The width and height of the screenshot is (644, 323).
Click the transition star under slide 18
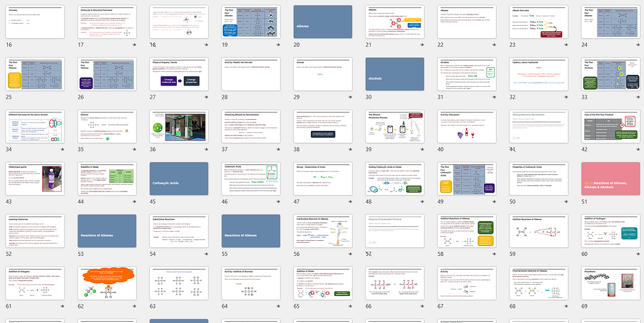click(x=206, y=45)
